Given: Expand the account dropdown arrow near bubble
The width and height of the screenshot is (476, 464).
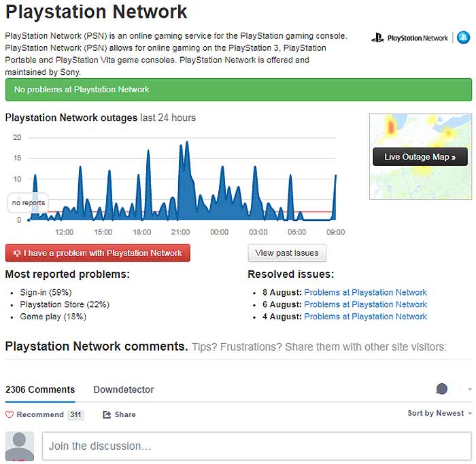Looking at the screenshot, I should tap(470, 389).
